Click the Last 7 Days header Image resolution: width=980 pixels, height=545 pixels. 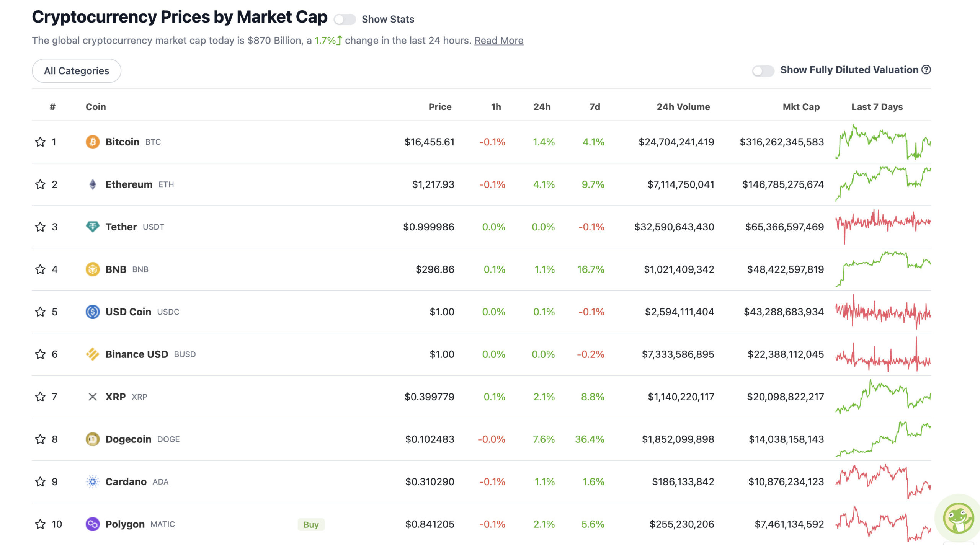point(877,107)
